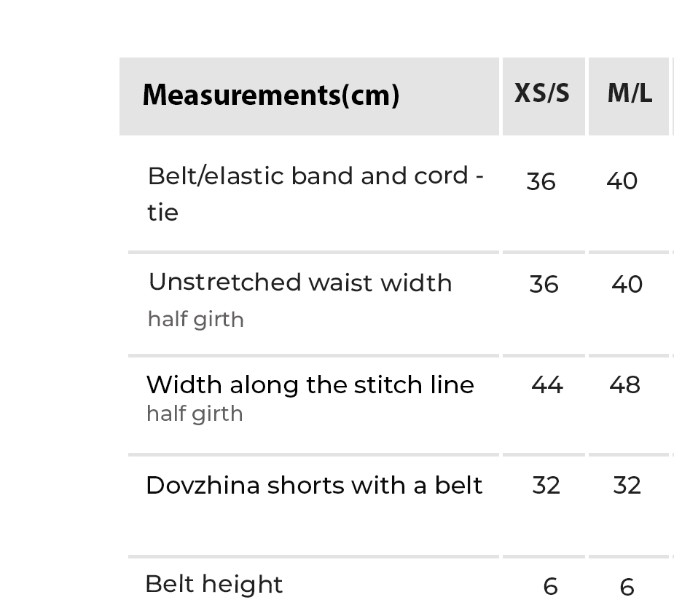674x616 pixels.
Task: Select Dovzhina shorts with a belt label
Action: pyautogui.click(x=314, y=486)
